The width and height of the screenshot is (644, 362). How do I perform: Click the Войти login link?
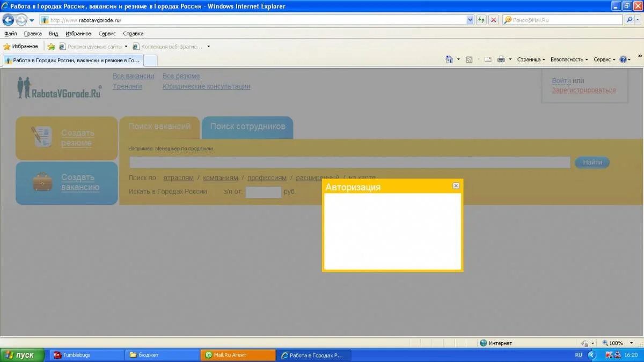tap(561, 80)
